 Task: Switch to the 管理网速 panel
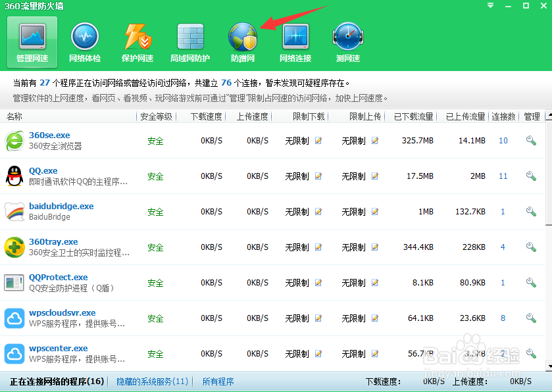pos(32,41)
